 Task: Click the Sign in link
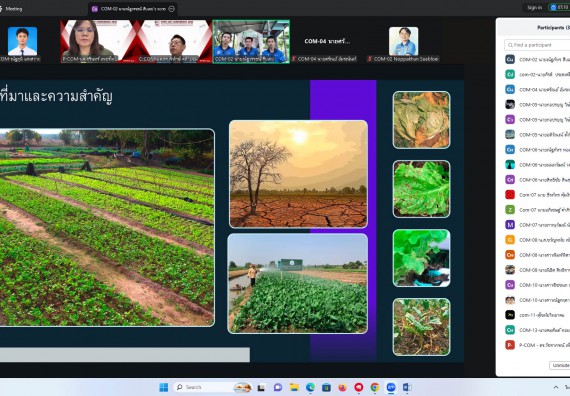pos(534,8)
